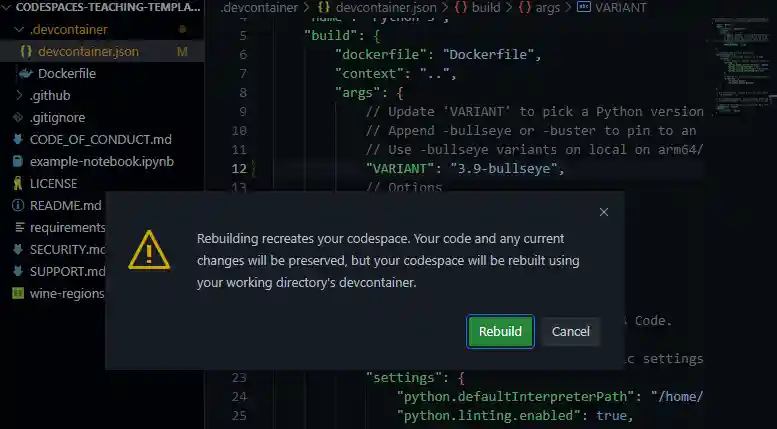Select the SUPPORT.md file
The image size is (777, 429).
(x=67, y=271)
